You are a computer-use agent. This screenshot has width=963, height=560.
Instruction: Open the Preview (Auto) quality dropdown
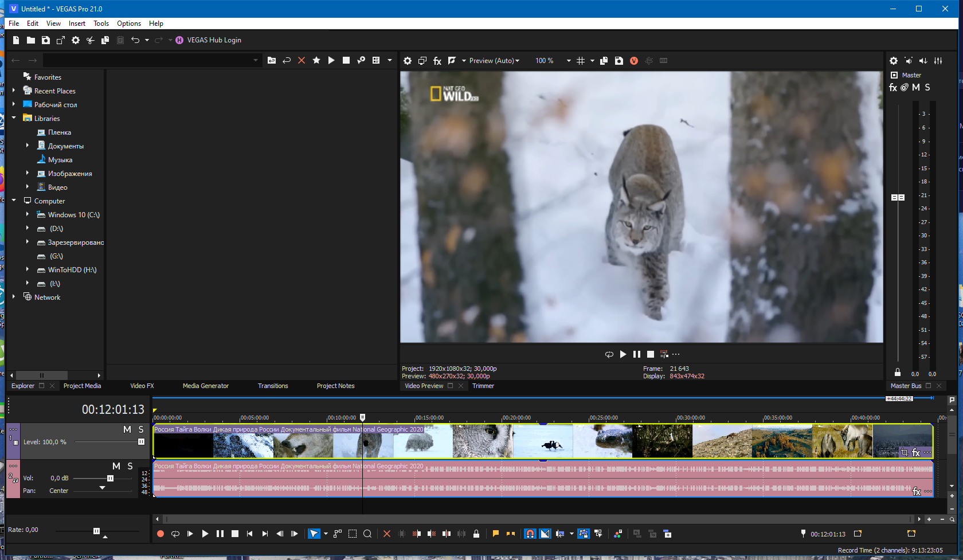494,61
